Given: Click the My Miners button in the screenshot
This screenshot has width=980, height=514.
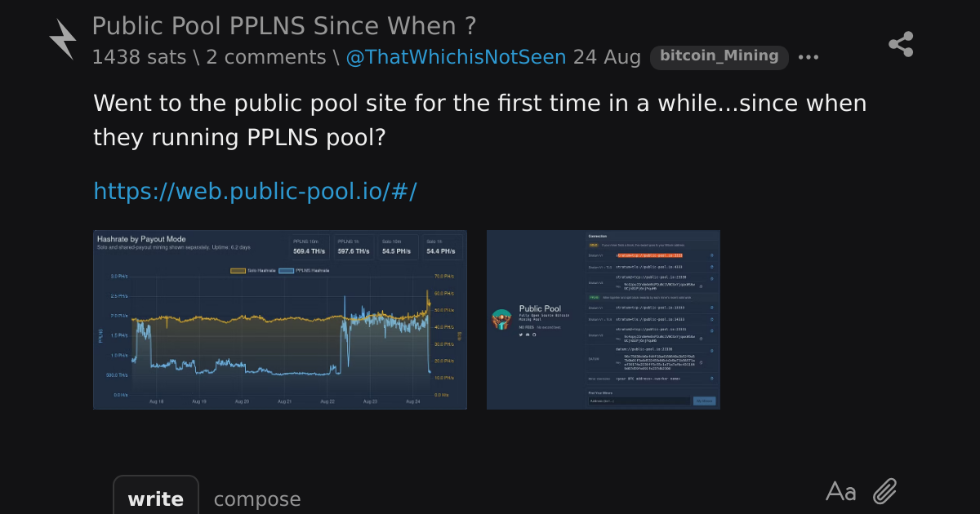Looking at the screenshot, I should click(704, 401).
